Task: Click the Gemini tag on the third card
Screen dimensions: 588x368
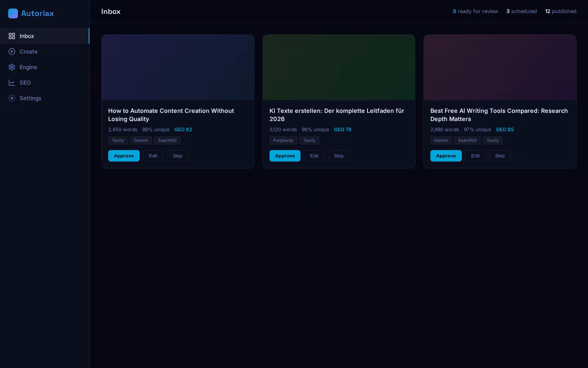Action: [x=441, y=140]
